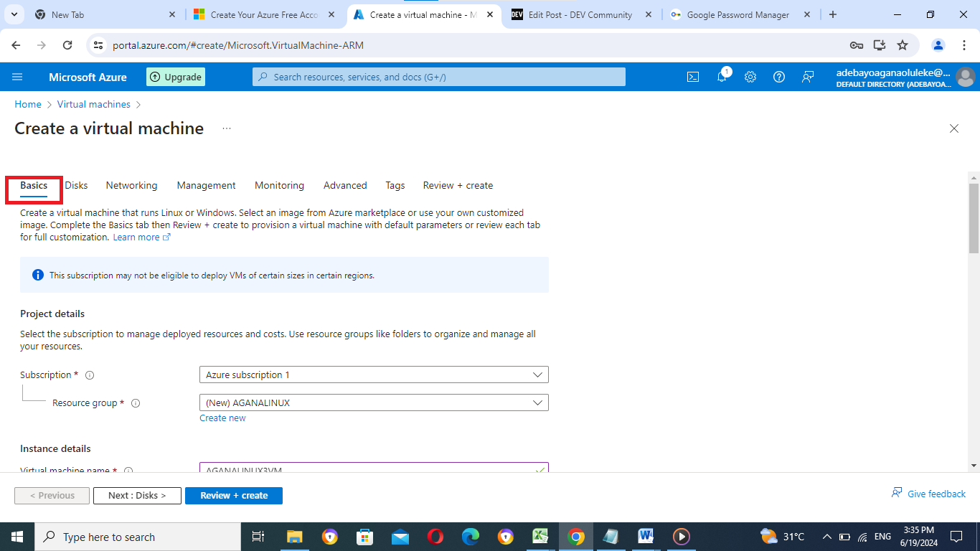View the Subscription info tooltip
This screenshot has width=980, height=551.
(89, 375)
